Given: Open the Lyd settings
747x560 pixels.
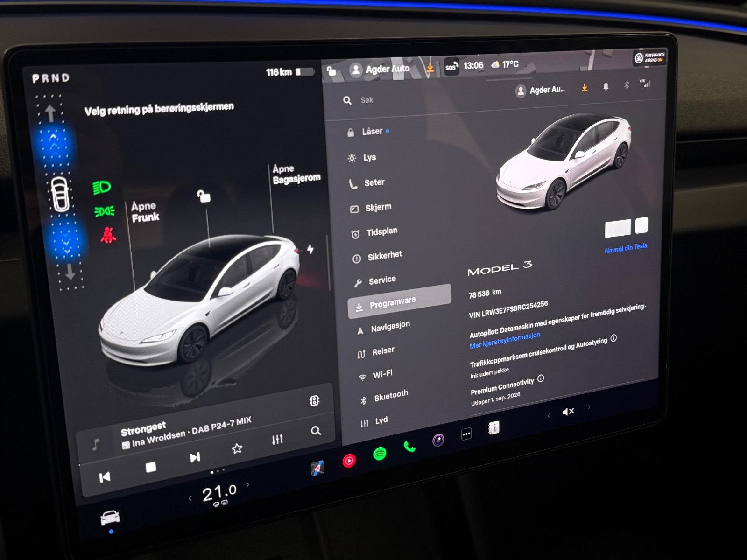Looking at the screenshot, I should 374,422.
